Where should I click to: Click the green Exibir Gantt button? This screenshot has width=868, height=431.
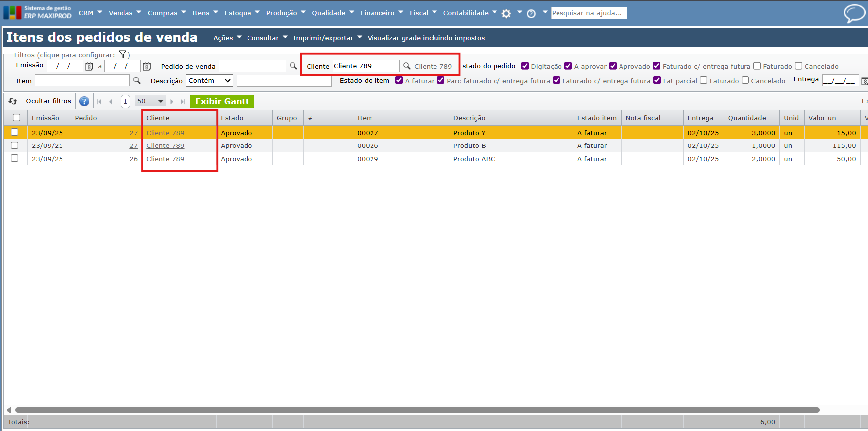point(222,101)
